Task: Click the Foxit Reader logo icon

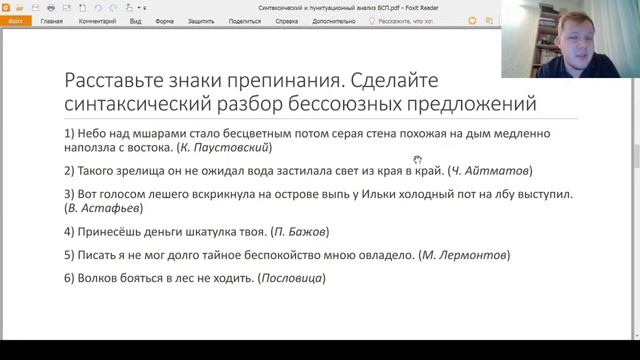Action: click(x=6, y=7)
